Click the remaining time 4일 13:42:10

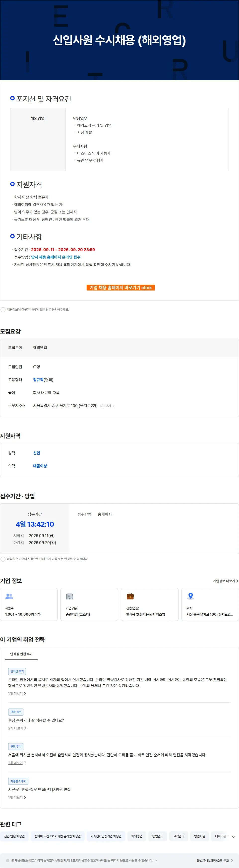[35, 524]
